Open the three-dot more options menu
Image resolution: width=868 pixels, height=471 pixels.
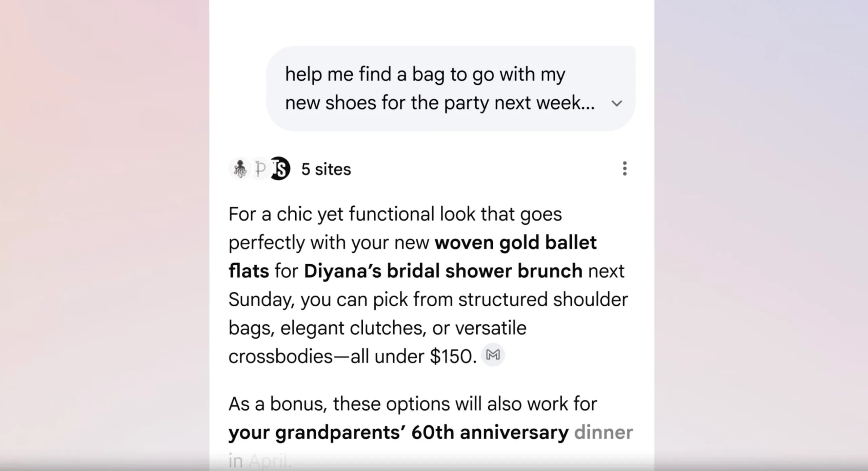[625, 169]
